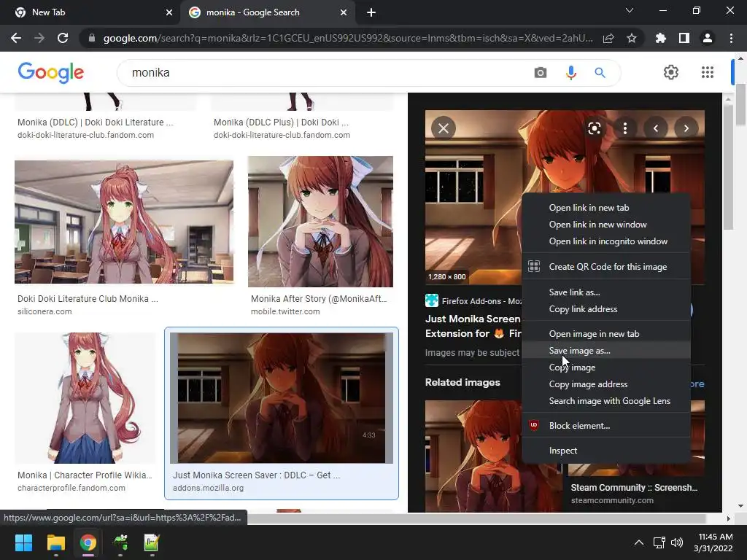Select uBlock Block element... entry
Viewport: 747px width, 560px height.
(x=606, y=426)
